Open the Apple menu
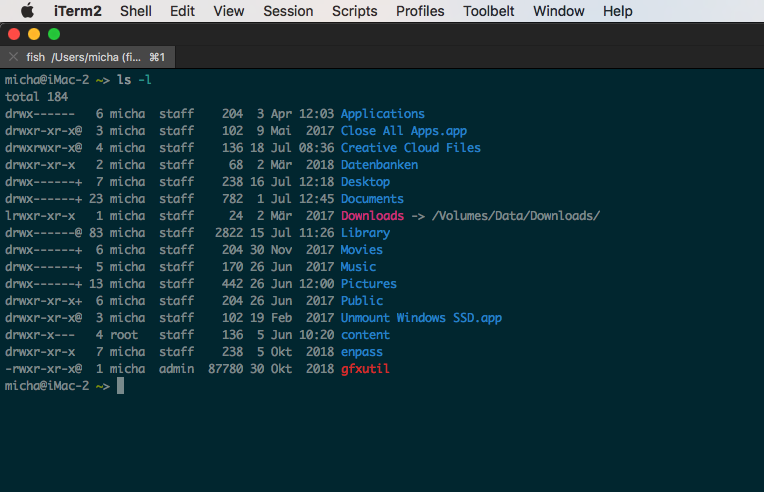Screen dimensions: 764x492 (x=27, y=11)
